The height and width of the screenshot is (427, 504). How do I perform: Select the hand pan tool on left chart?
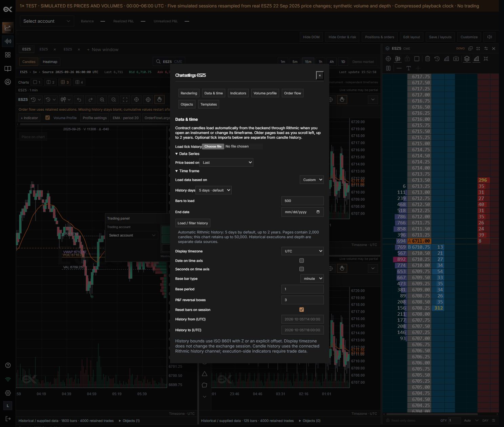(160, 99)
